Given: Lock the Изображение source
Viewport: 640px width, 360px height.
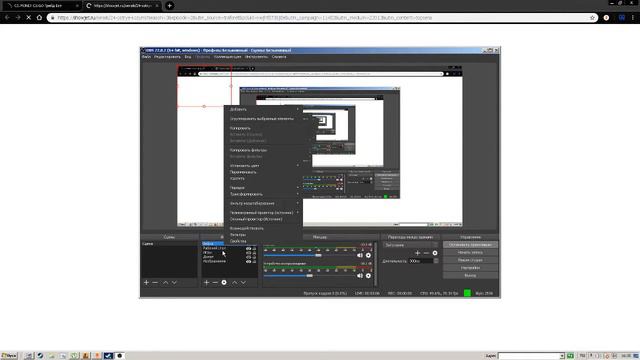Looking at the screenshot, I should pos(254,262).
